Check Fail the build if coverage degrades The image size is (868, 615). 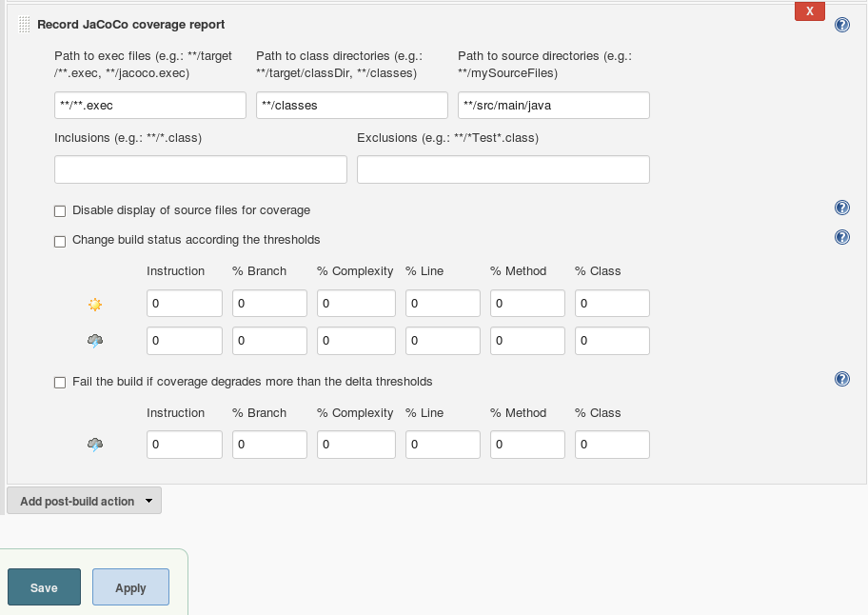point(60,383)
